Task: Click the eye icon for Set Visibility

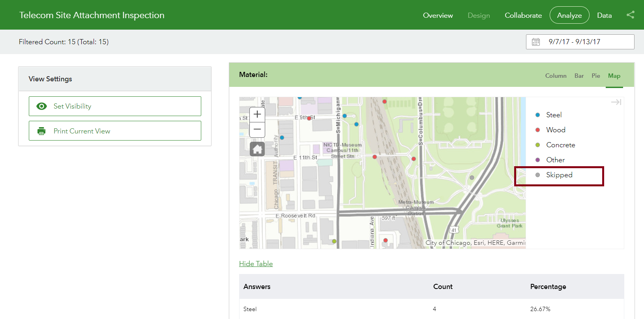Action: click(41, 106)
